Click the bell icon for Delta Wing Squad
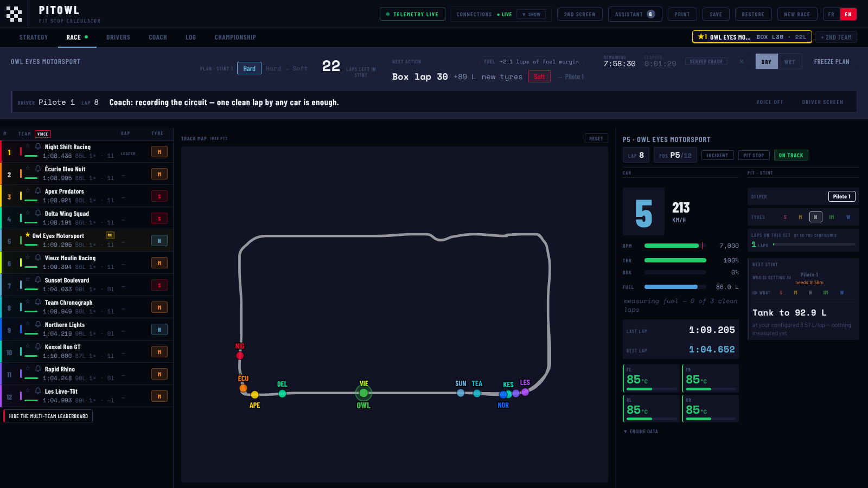The height and width of the screenshot is (488, 868). 38,213
